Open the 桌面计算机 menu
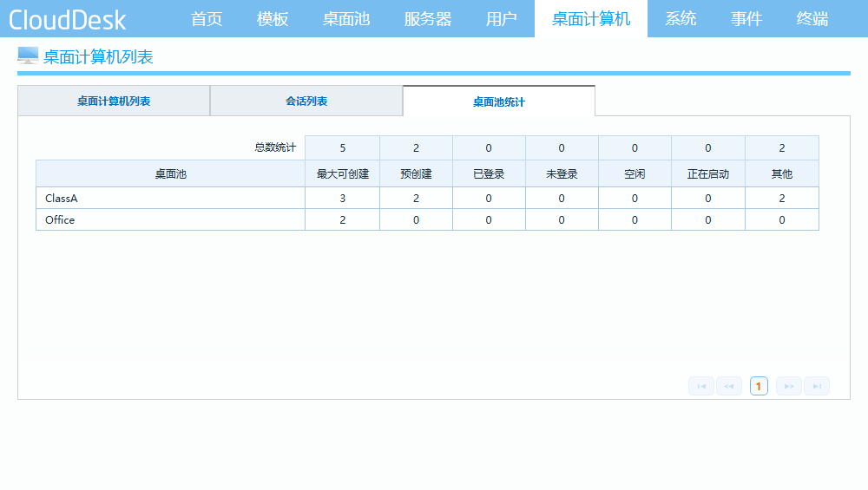The image size is (868, 490). click(x=591, y=19)
